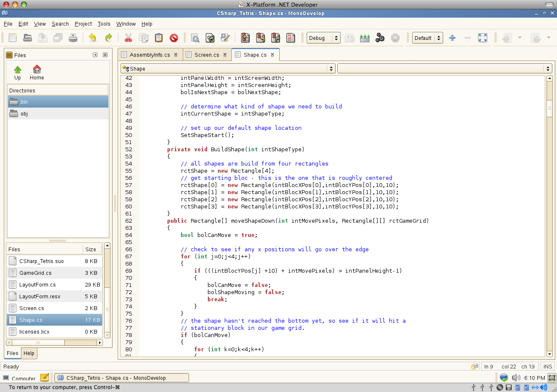Click the blue plus toolbar icon

point(452,38)
